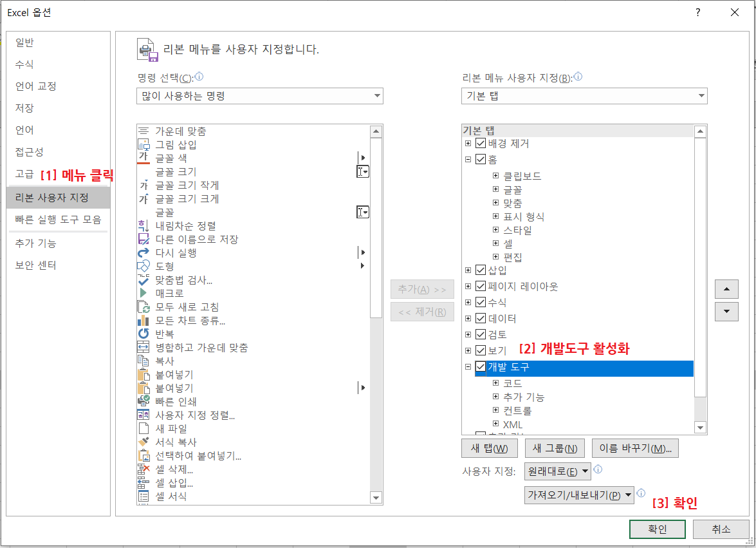Image resolution: width=756 pixels, height=548 pixels.
Task: Click the 다시 실행 redo icon
Action: (143, 253)
